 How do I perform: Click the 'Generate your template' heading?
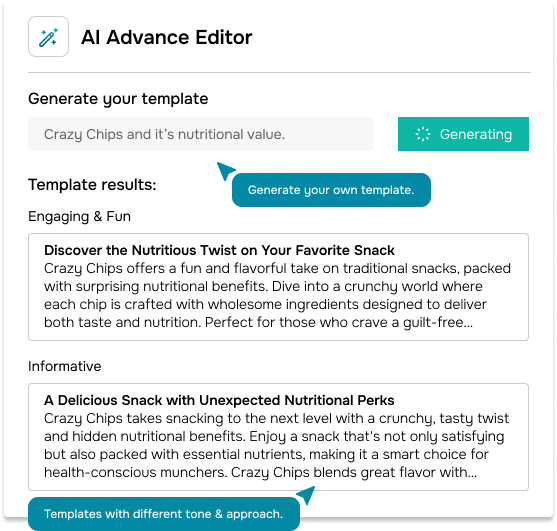click(118, 99)
